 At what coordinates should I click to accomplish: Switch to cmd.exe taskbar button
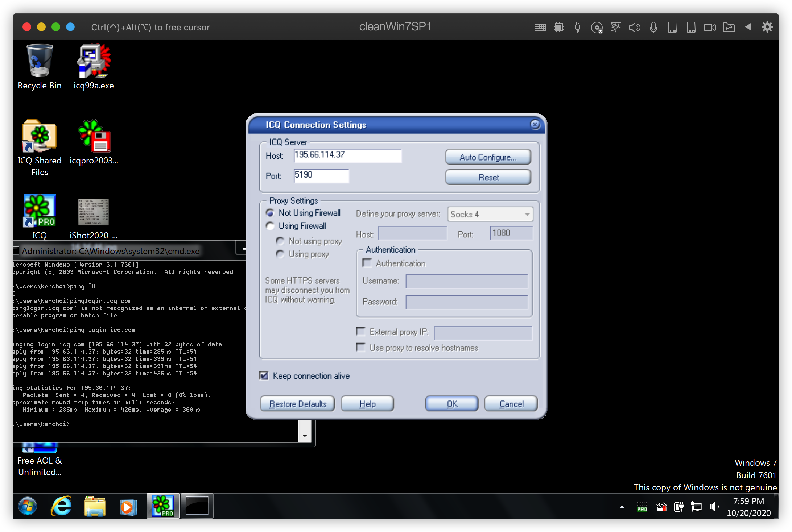click(197, 506)
